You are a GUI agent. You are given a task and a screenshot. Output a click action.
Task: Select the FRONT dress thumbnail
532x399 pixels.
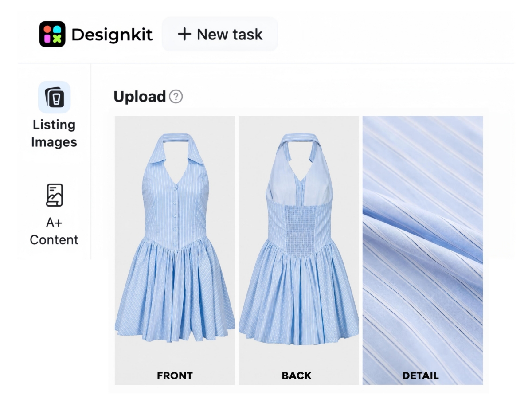point(175,250)
